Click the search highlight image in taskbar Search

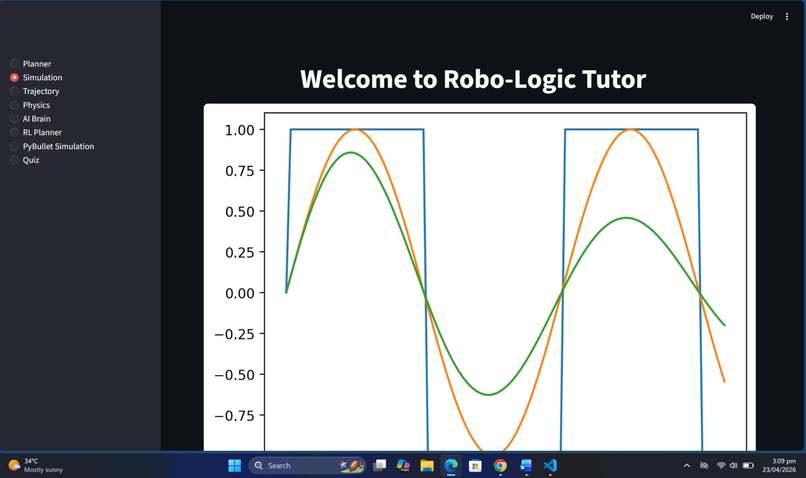click(352, 466)
